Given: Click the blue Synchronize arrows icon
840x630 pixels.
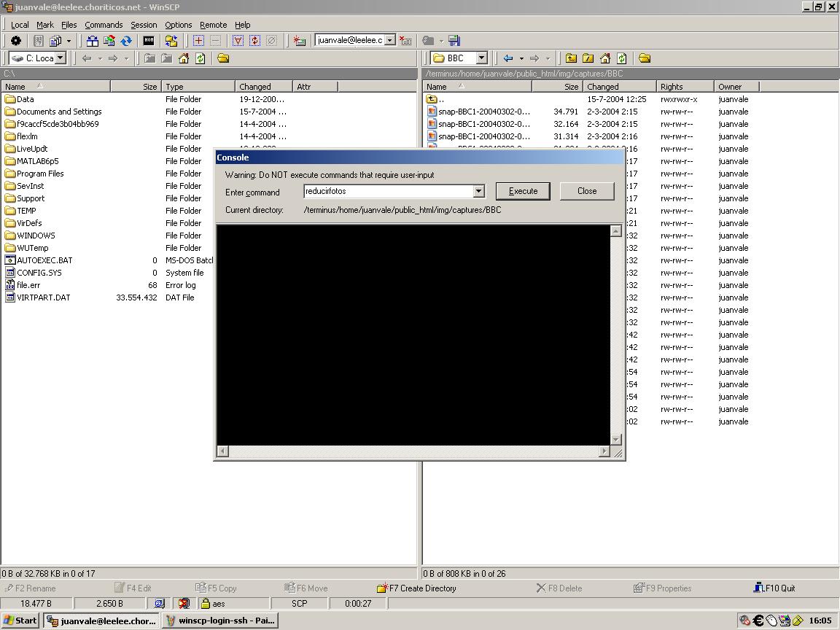Looking at the screenshot, I should tap(126, 41).
